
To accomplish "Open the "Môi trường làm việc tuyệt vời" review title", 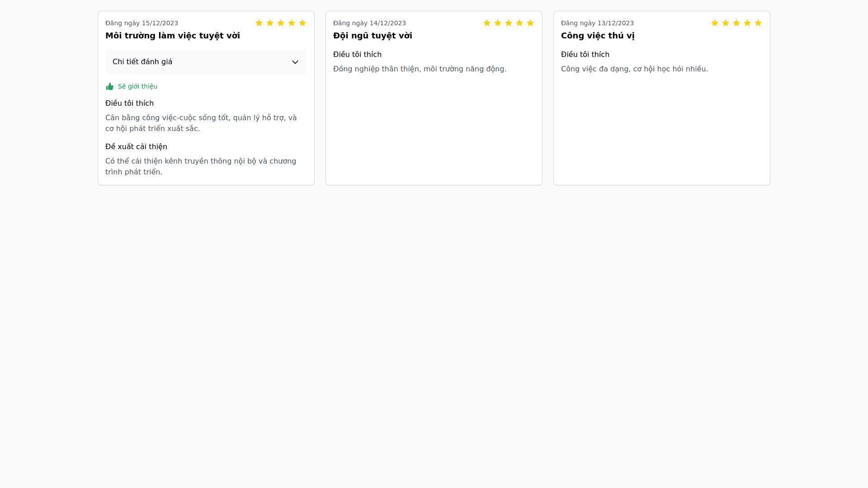I will (173, 36).
